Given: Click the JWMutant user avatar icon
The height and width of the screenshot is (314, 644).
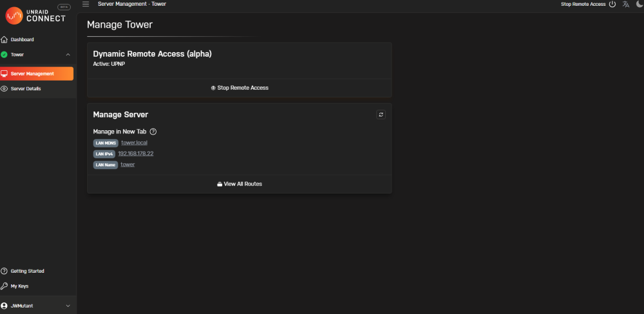Looking at the screenshot, I should point(4,306).
